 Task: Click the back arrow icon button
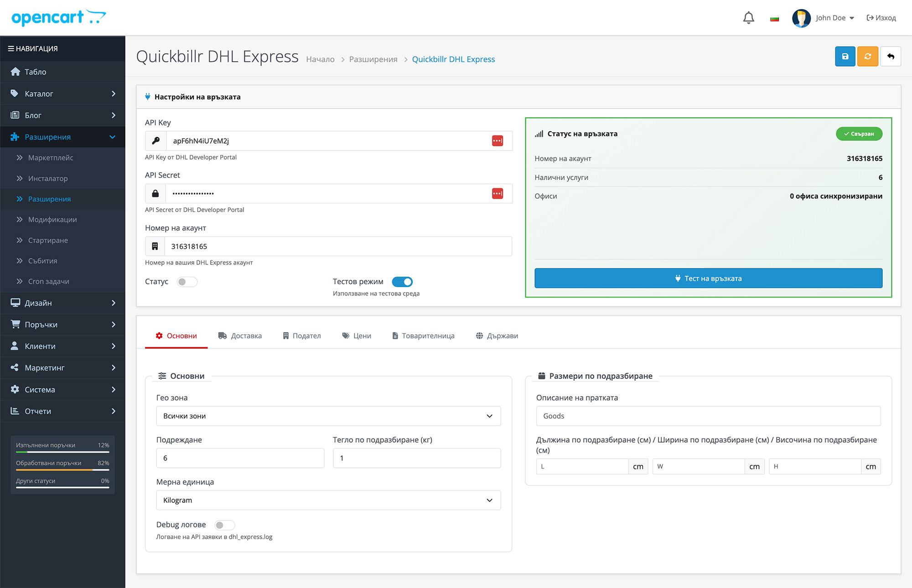point(890,57)
